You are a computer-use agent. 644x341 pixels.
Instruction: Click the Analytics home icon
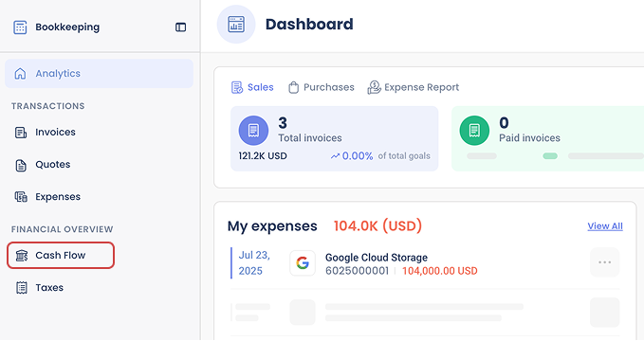point(20,74)
